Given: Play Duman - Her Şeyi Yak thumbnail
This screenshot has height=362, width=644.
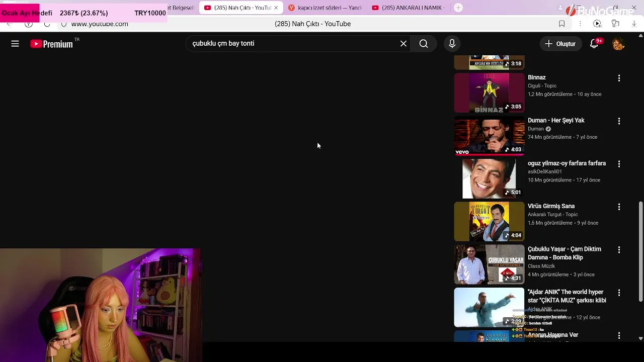Looking at the screenshot, I should pos(489,136).
